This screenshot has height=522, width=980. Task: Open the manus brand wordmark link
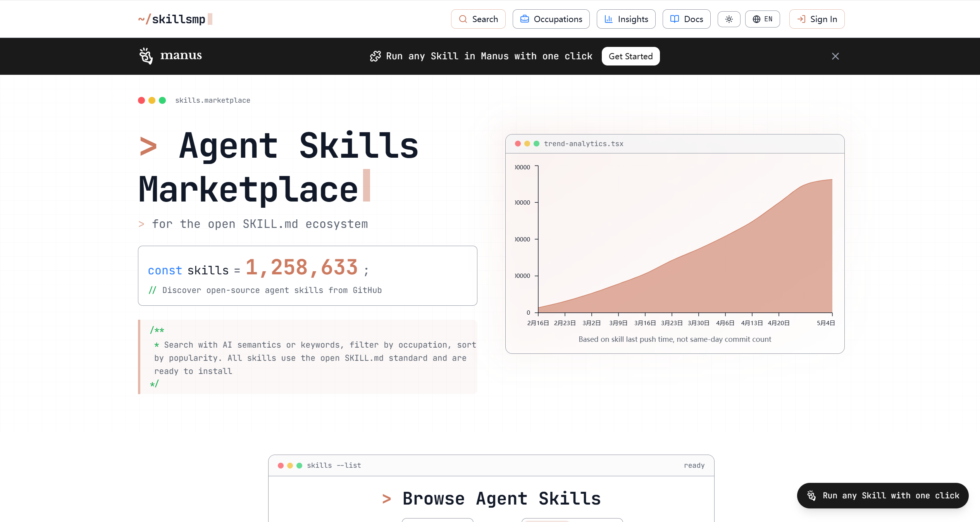click(x=181, y=55)
